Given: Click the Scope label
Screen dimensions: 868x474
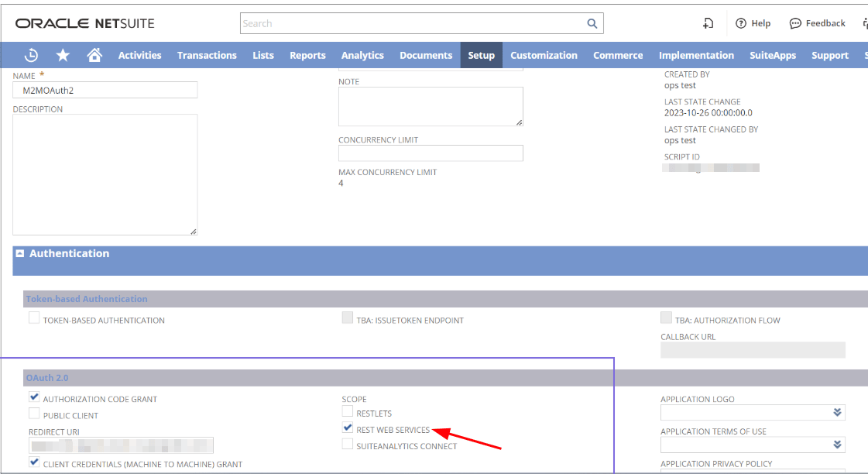Looking at the screenshot, I should 354,399.
